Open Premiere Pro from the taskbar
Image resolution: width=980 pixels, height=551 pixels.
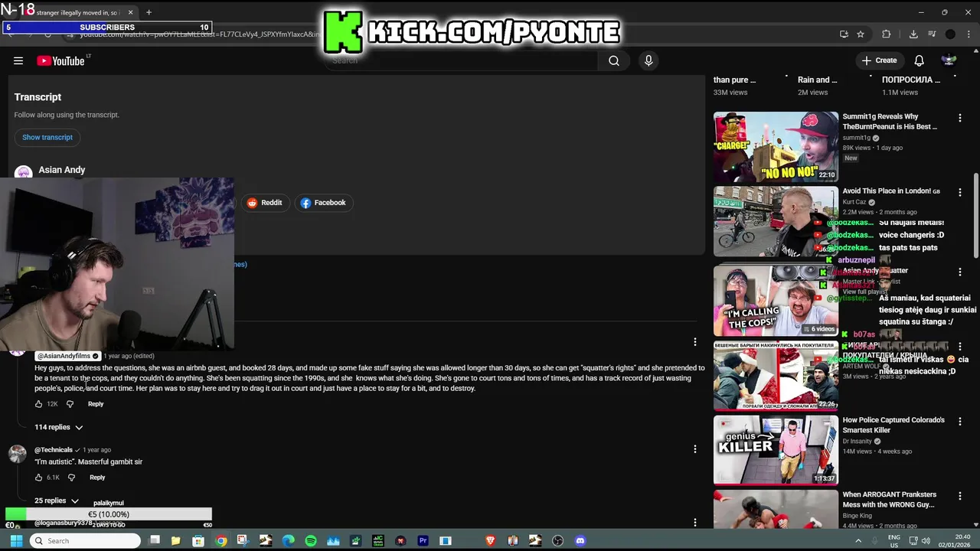pyautogui.click(x=423, y=540)
